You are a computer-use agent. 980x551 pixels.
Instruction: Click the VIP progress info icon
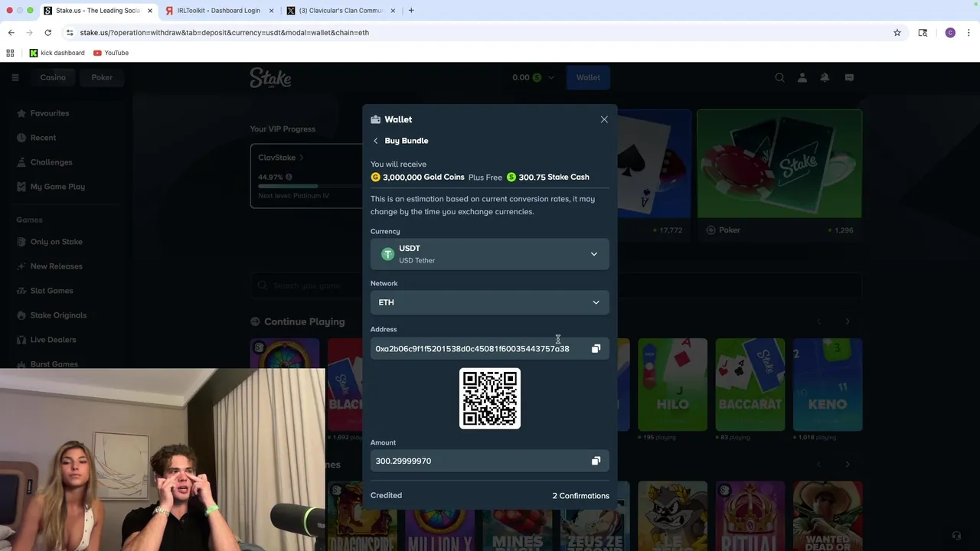click(289, 177)
